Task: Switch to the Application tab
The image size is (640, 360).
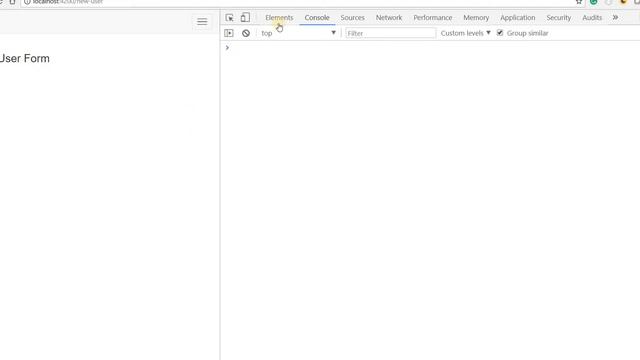Action: (518, 18)
